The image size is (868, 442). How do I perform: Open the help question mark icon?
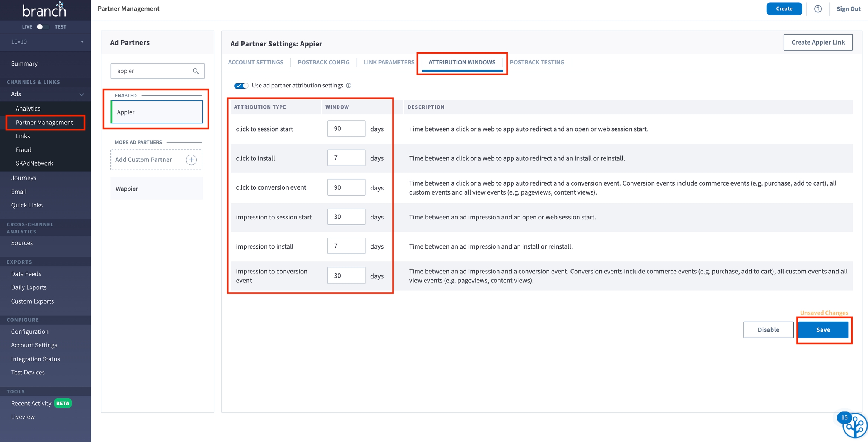[818, 9]
